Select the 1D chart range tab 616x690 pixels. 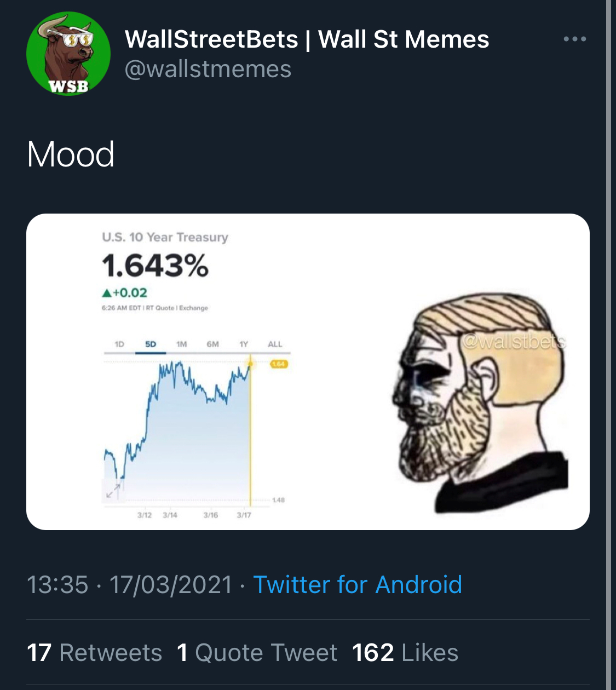point(119,344)
